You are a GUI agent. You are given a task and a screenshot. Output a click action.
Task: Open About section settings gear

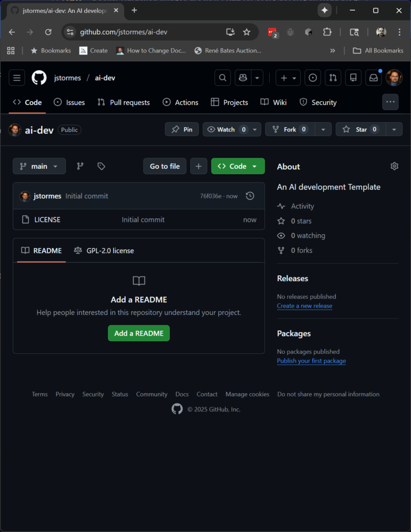click(x=394, y=166)
